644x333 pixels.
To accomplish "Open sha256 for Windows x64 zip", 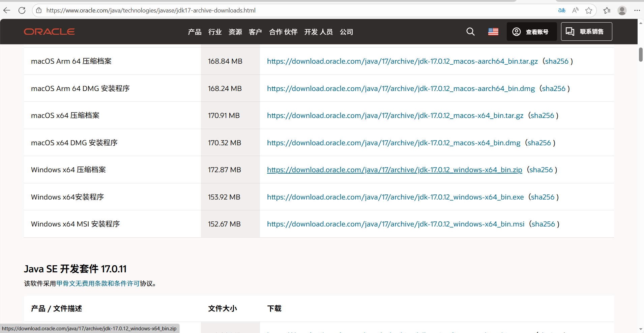I will pyautogui.click(x=541, y=170).
